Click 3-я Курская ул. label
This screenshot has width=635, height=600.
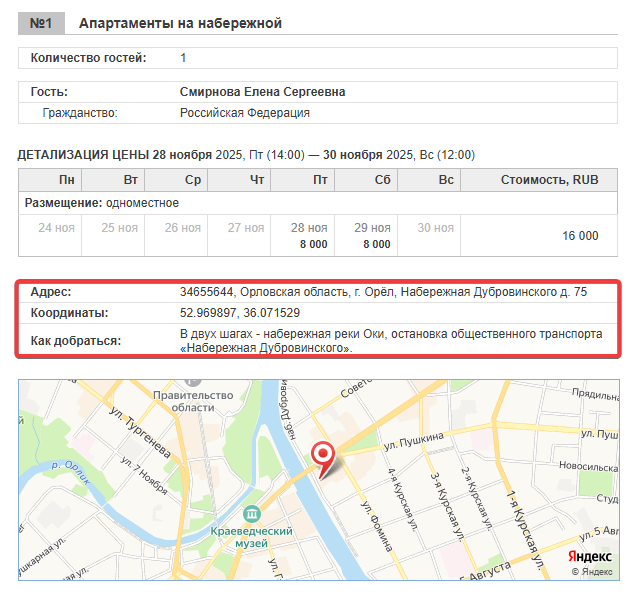[x=447, y=506]
